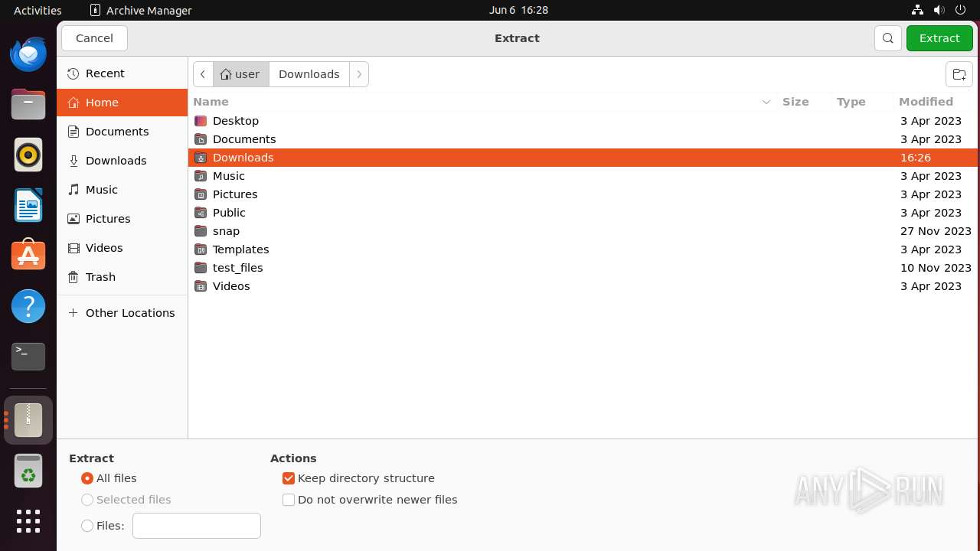
Task: Show applications grid in the dock
Action: [x=28, y=521]
